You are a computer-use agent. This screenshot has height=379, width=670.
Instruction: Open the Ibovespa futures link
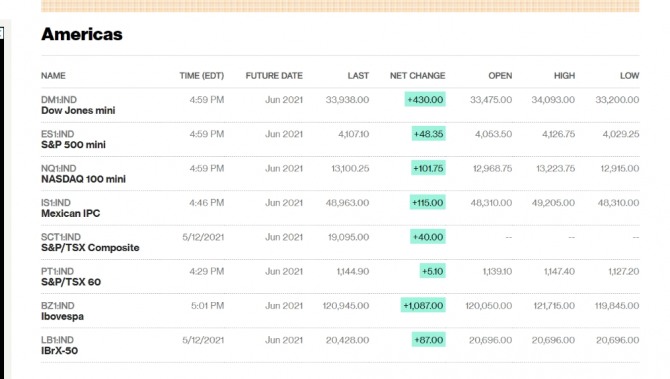(x=62, y=316)
